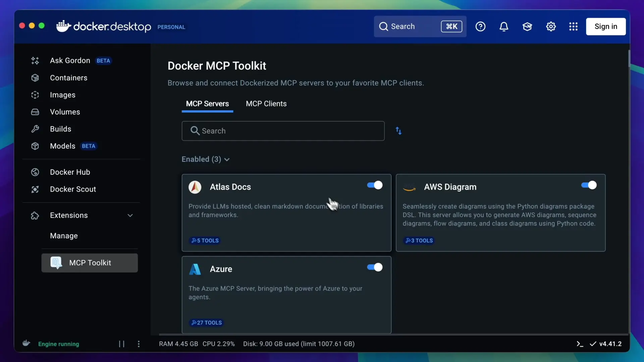Click the Engine running status text
The image size is (644, 362).
59,344
